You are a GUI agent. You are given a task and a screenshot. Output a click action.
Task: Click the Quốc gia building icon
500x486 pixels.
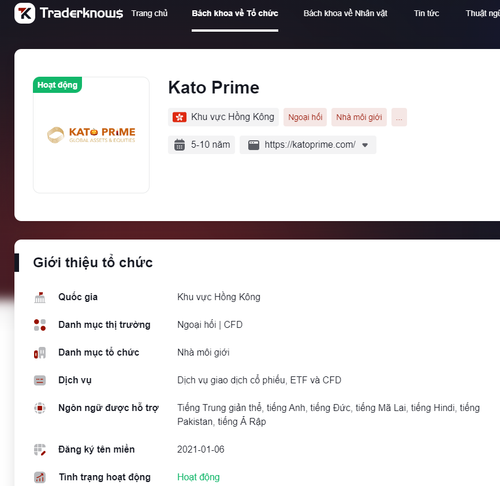tap(40, 297)
